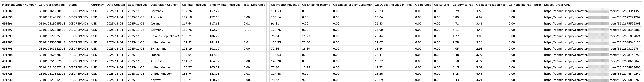Select the DISCREPANCY status for order 491728
The image size is (644, 82).
(78, 74)
